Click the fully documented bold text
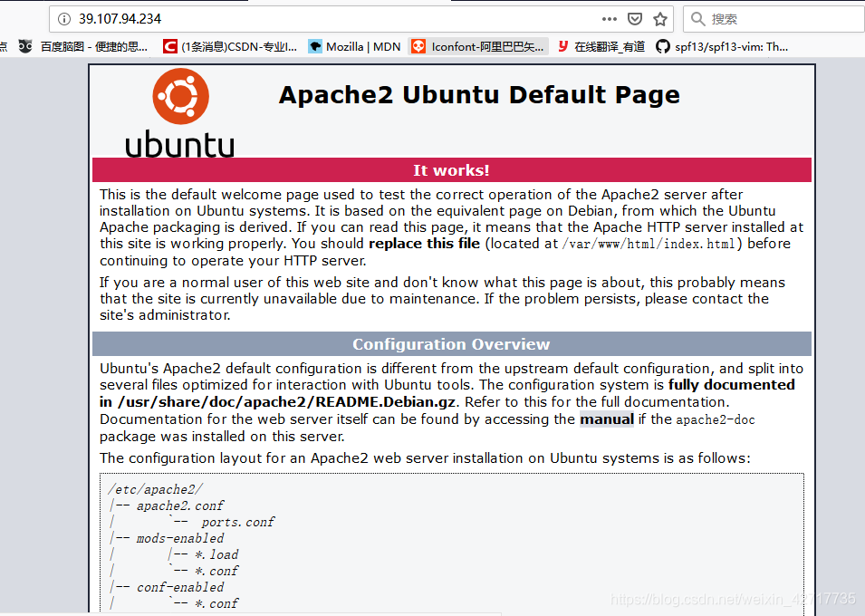The image size is (865, 616). point(732,385)
